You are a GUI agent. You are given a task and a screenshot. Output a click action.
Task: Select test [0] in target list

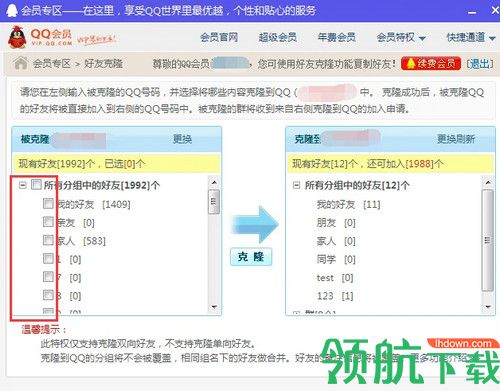click(335, 277)
